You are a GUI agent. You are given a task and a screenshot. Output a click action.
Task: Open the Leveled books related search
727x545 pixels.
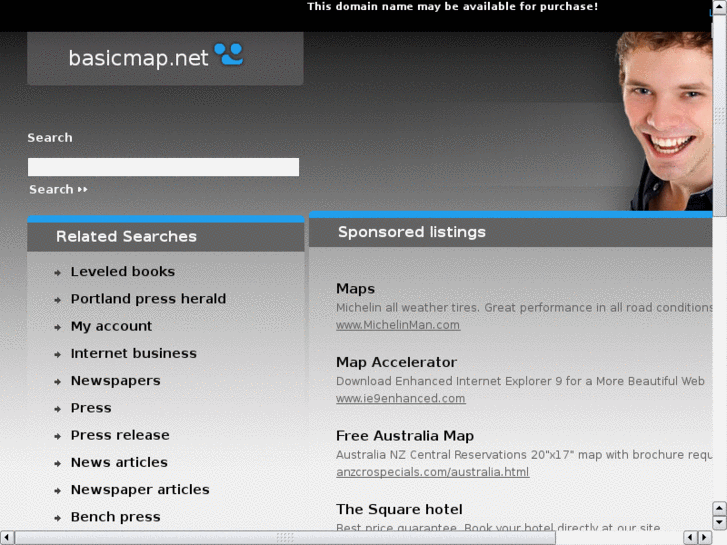click(x=123, y=271)
